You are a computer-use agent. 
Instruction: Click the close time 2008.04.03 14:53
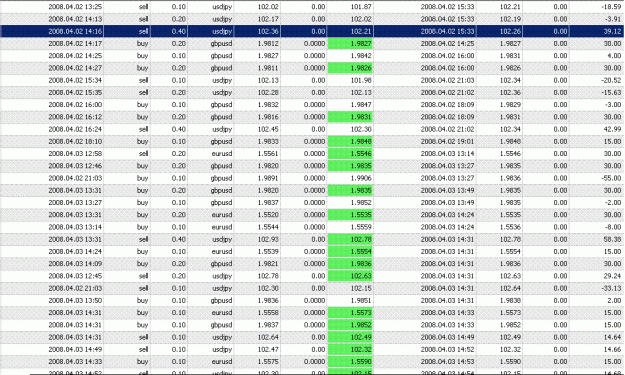click(x=447, y=361)
